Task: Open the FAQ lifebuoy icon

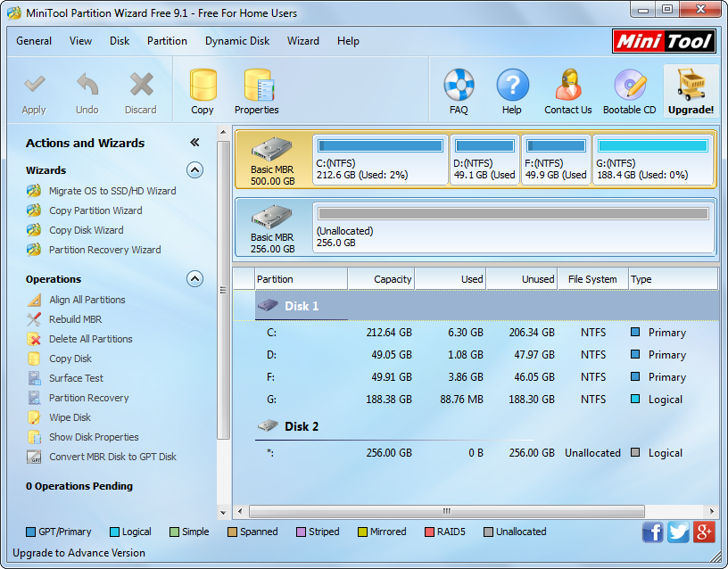Action: (459, 85)
